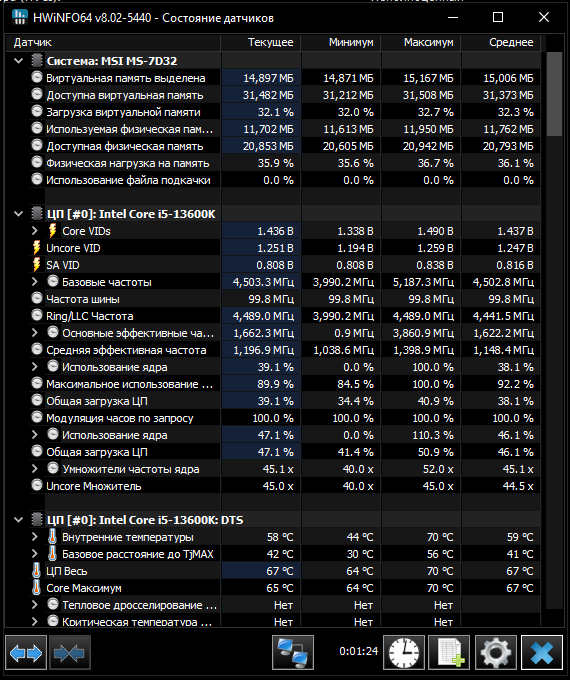Minimize the HWiNFO64 sensor window

[453, 17]
